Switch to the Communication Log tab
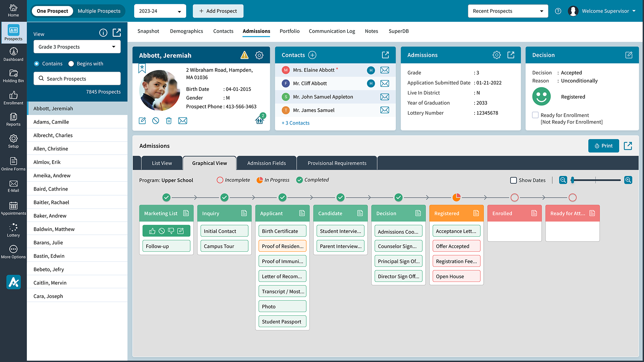 tap(332, 31)
